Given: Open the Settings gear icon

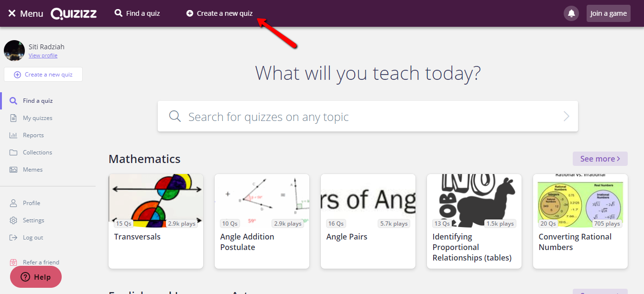Looking at the screenshot, I should click(x=14, y=220).
